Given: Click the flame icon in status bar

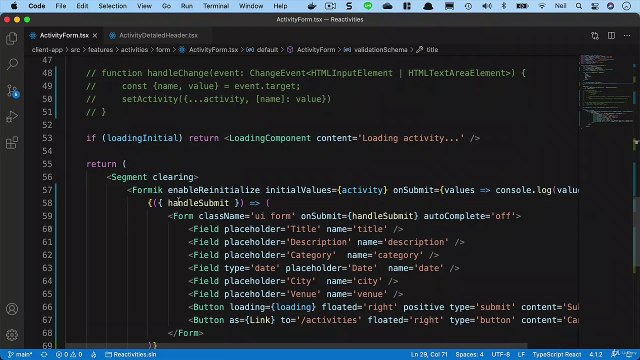Looking at the screenshot, I should (94, 354).
